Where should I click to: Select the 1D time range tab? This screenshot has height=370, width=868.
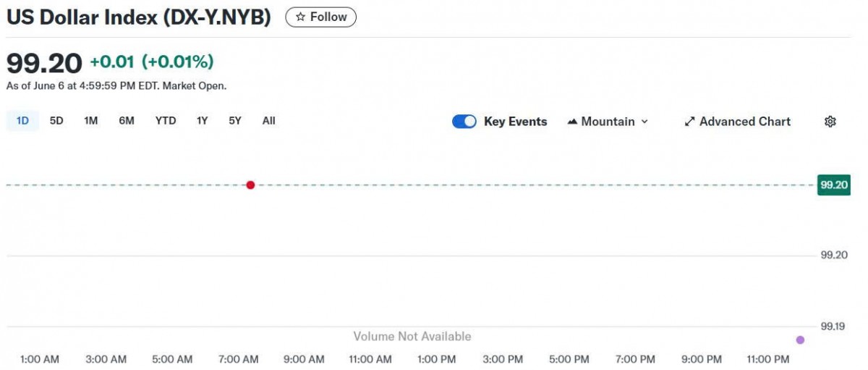(22, 121)
